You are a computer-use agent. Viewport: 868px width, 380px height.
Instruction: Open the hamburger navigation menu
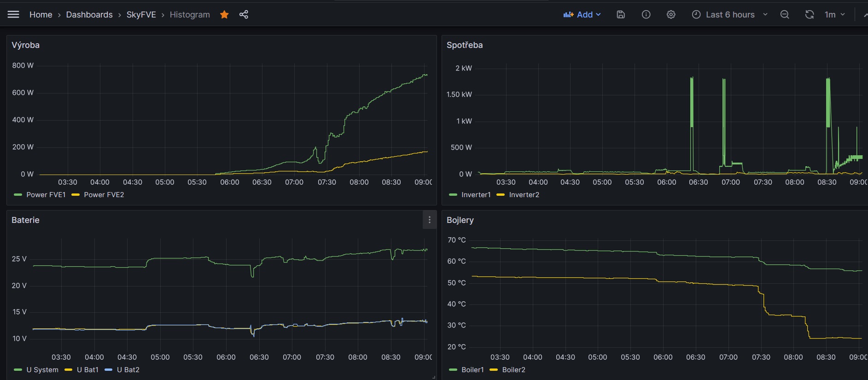click(x=13, y=15)
